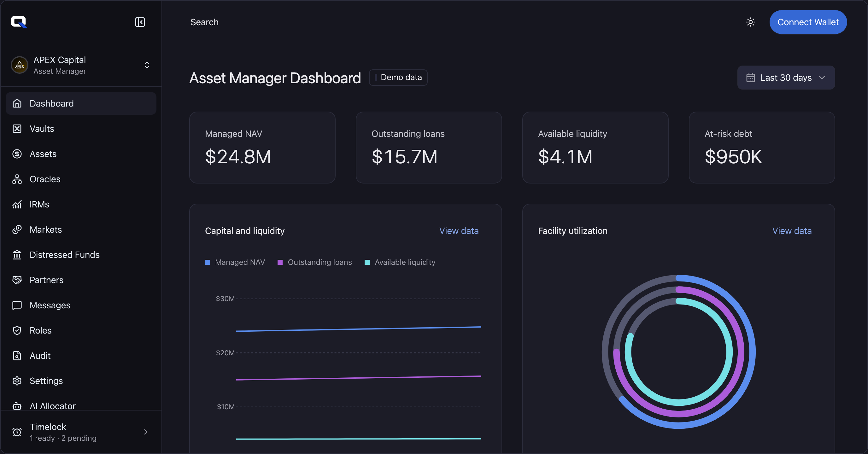868x454 pixels.
Task: Click the Partners handshake icon
Action: [x=17, y=280]
